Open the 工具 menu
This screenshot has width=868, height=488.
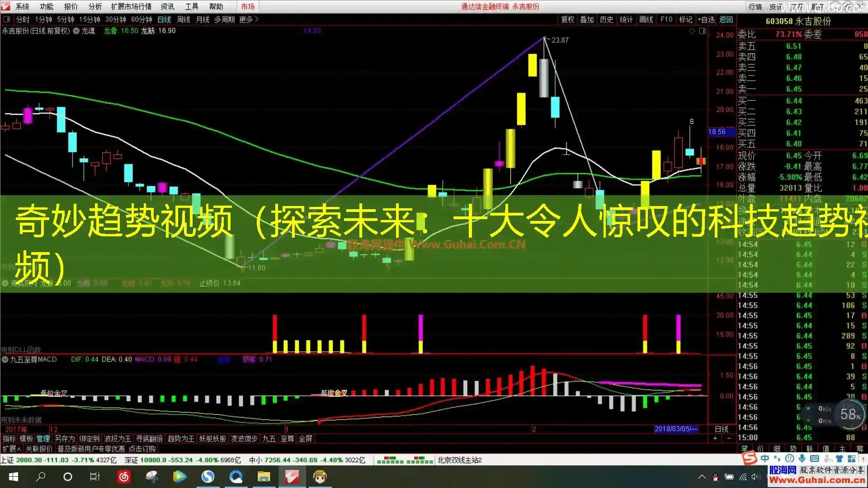192,6
